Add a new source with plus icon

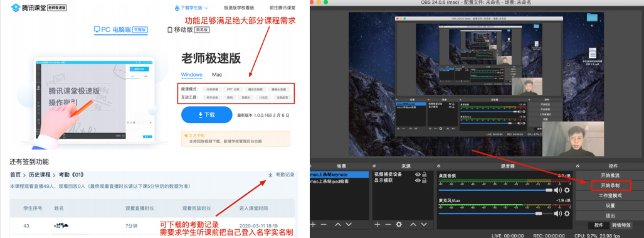coord(377,224)
